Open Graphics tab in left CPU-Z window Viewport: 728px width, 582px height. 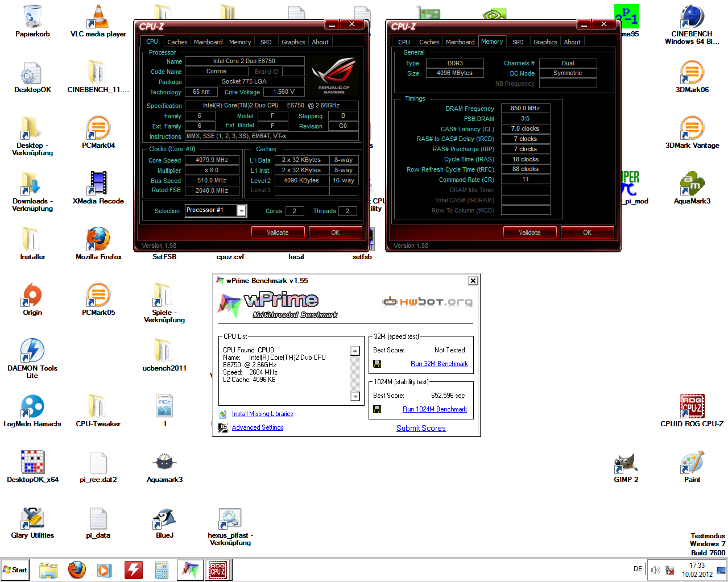click(x=293, y=42)
